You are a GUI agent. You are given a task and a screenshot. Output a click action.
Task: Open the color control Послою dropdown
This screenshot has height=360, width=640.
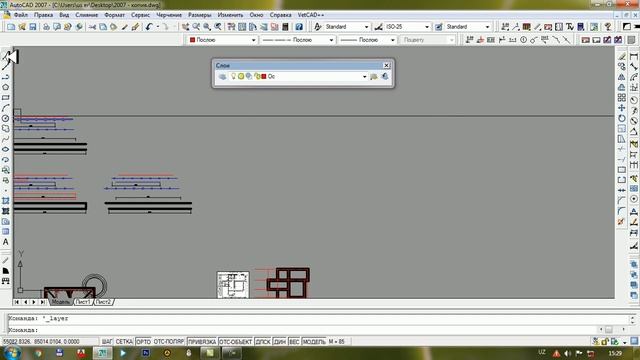(x=253, y=40)
